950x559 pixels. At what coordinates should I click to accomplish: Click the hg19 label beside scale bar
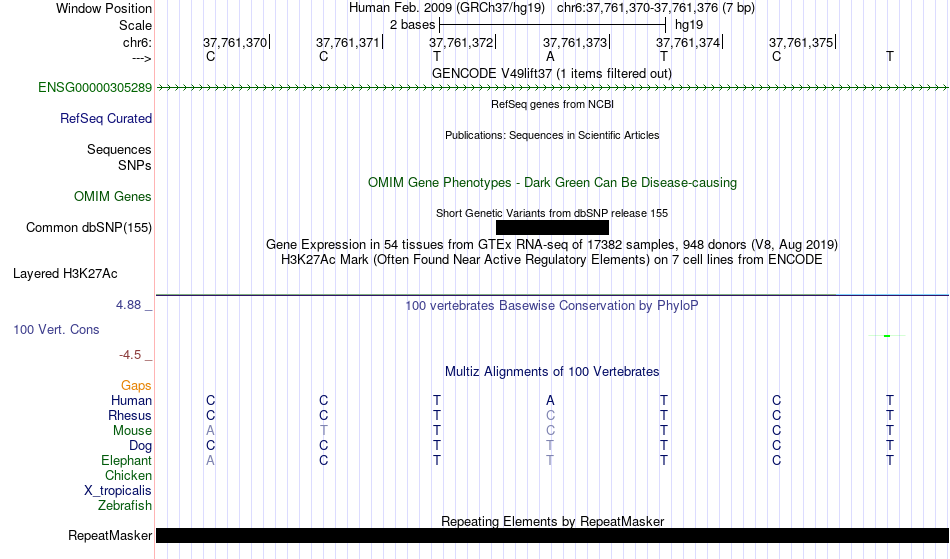[x=689, y=25]
